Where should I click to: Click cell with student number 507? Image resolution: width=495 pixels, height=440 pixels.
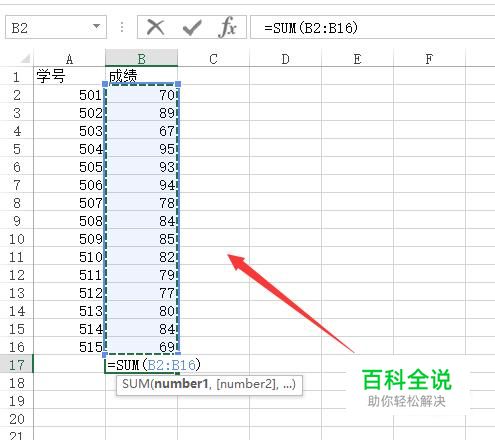[x=69, y=203]
